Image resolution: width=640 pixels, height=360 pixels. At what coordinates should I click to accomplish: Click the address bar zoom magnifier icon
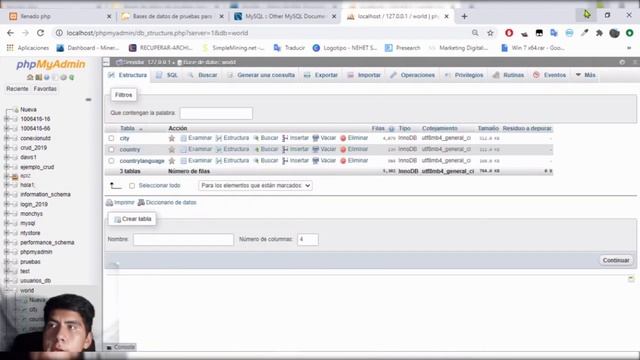pyautogui.click(x=475, y=33)
